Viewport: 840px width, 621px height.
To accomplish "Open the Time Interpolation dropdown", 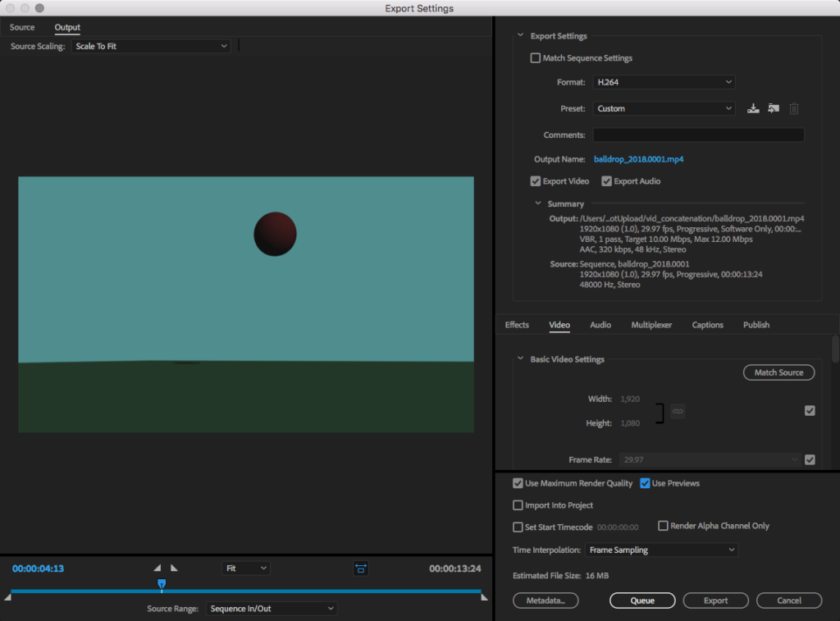I will 663,550.
